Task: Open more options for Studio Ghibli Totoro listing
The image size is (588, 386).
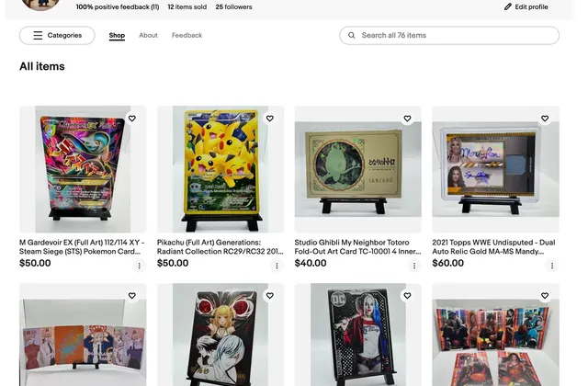Action: point(414,266)
